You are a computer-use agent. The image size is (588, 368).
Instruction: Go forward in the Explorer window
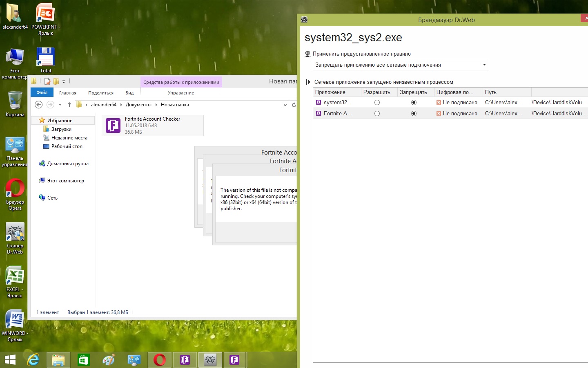pyautogui.click(x=50, y=105)
